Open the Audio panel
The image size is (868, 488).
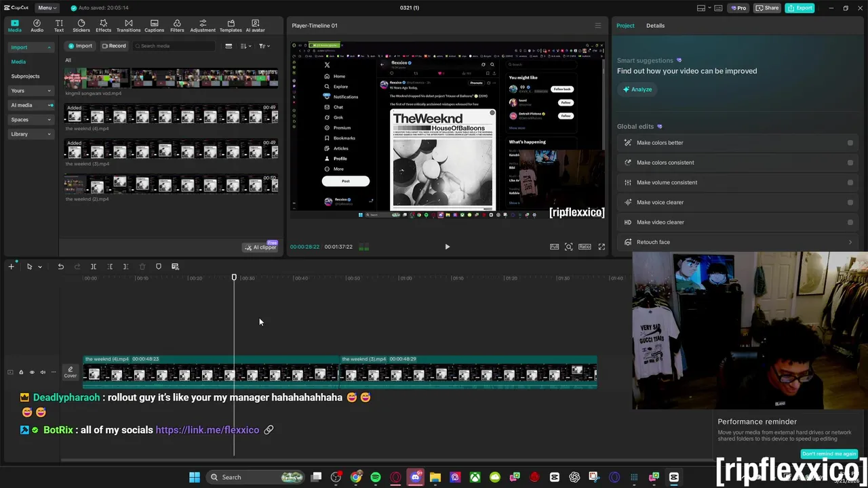coord(37,26)
